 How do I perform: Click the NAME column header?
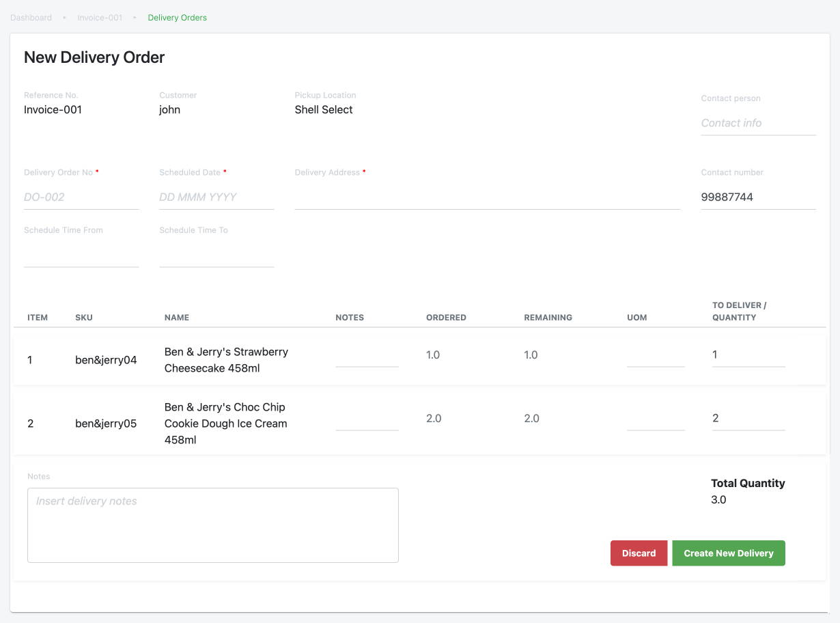click(177, 318)
